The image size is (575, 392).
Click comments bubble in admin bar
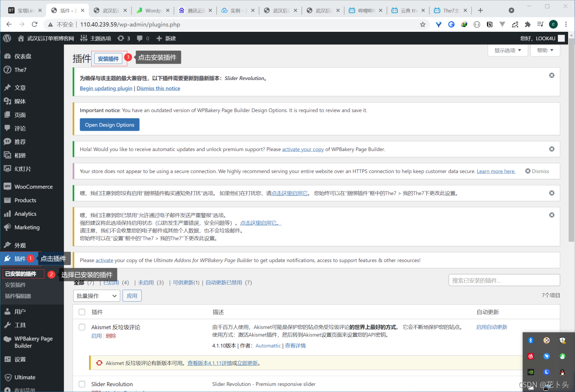(x=143, y=38)
